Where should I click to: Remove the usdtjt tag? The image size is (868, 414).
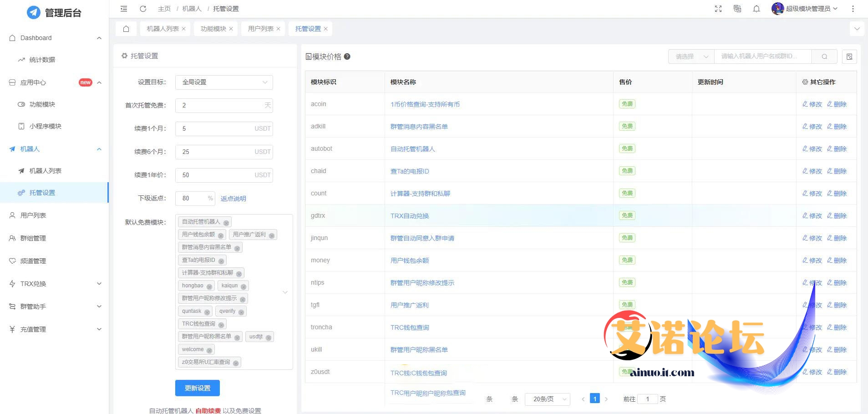coord(269,337)
